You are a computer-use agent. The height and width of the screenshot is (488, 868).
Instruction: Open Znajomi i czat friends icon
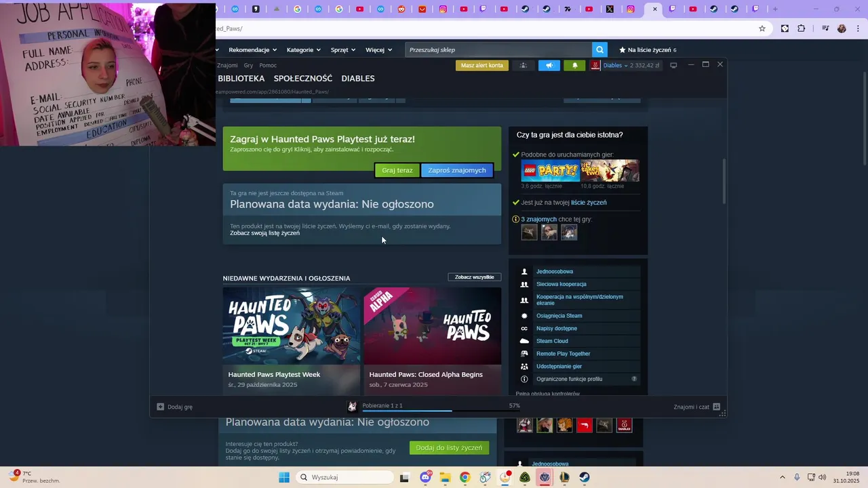pos(716,407)
